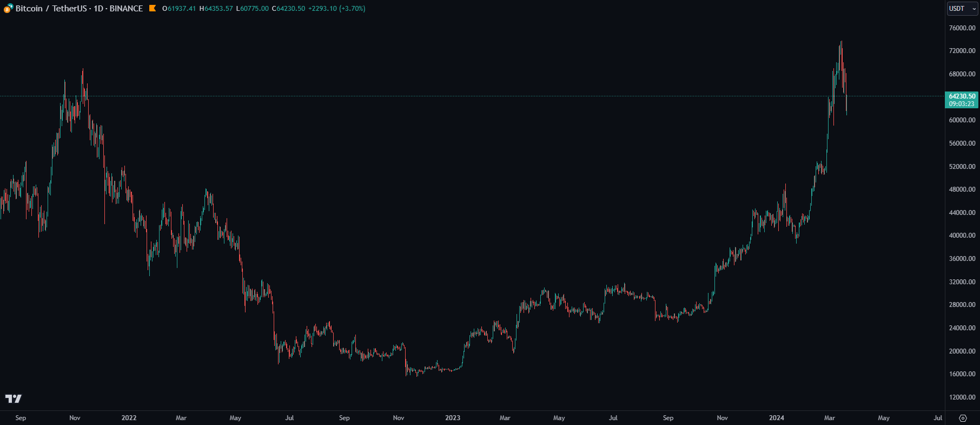Click the open price value O61937.41

tap(179, 9)
